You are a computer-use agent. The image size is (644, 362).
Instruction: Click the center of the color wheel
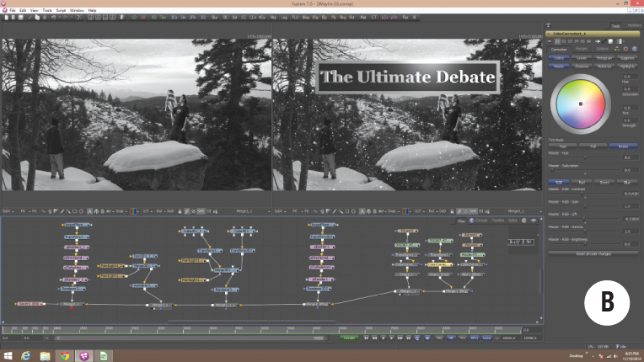580,104
